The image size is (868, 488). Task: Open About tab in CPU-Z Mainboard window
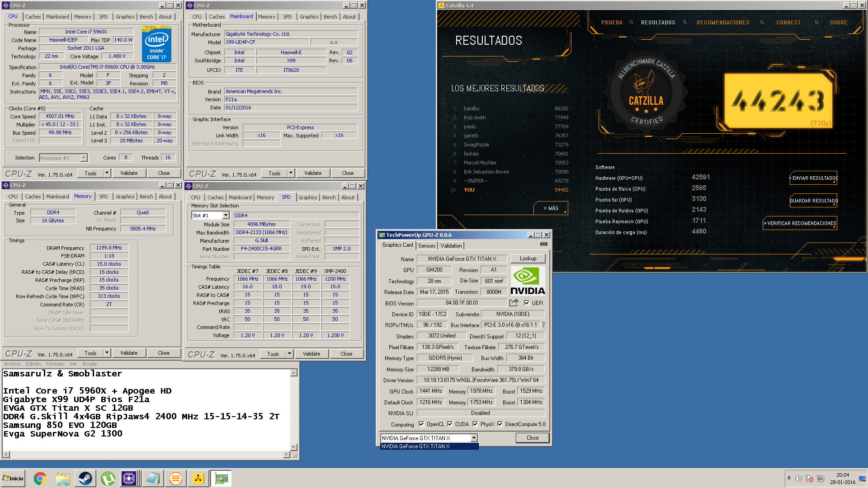349,17
